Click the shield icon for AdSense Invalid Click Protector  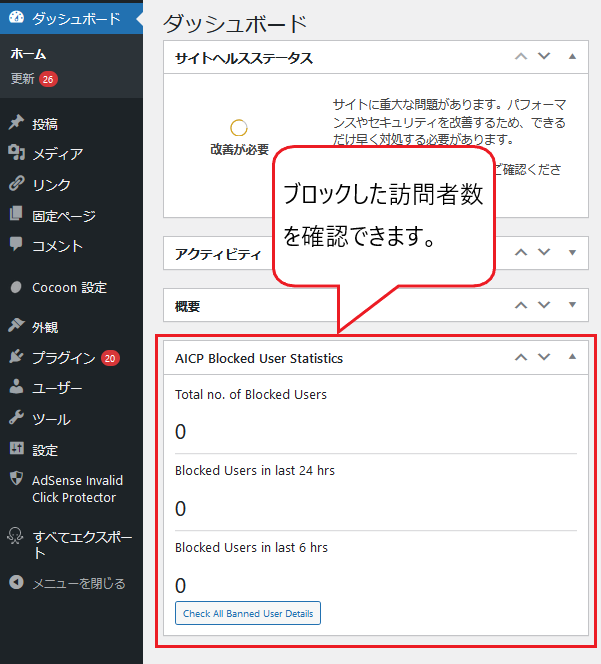tap(16, 480)
